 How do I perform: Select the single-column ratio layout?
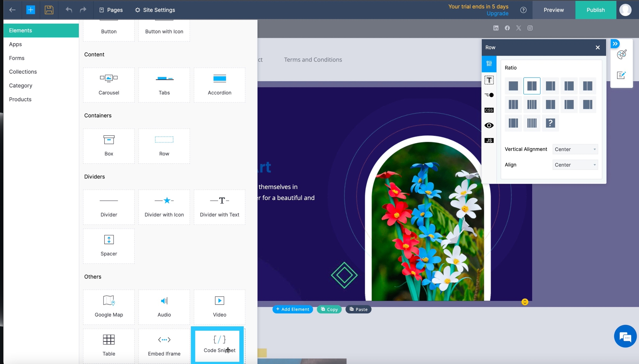coord(513,86)
